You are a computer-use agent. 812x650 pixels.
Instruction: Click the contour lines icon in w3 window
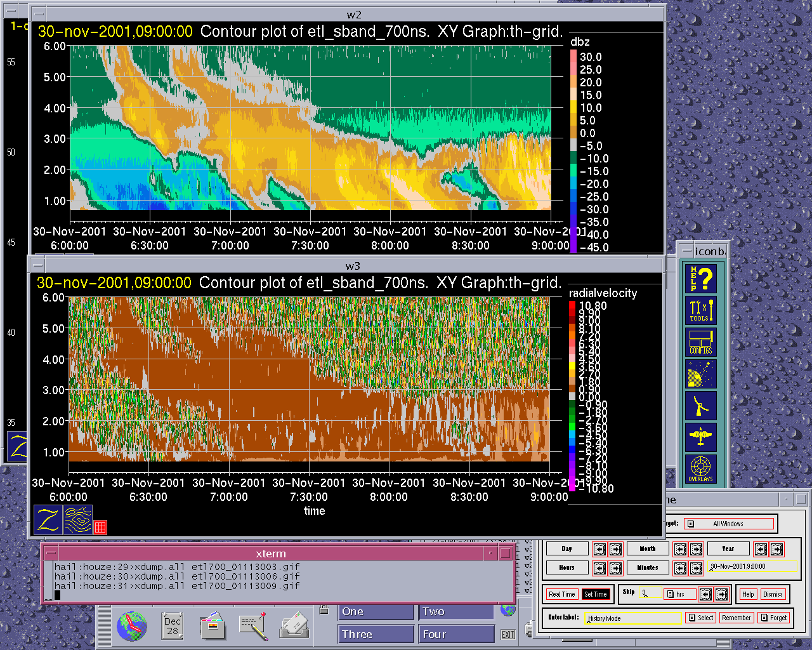(x=78, y=520)
